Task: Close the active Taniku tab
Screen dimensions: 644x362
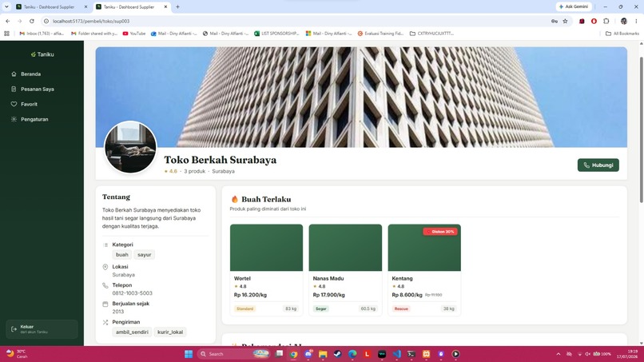Action: coord(165,6)
